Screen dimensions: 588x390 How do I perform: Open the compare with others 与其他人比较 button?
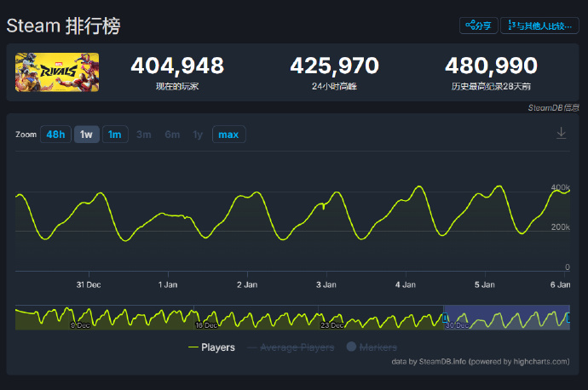pos(539,26)
